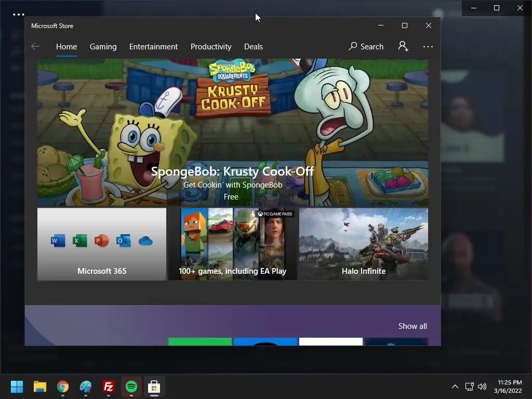Click the Microsoft Store taskbar icon
Image resolution: width=532 pixels, height=399 pixels.
154,387
